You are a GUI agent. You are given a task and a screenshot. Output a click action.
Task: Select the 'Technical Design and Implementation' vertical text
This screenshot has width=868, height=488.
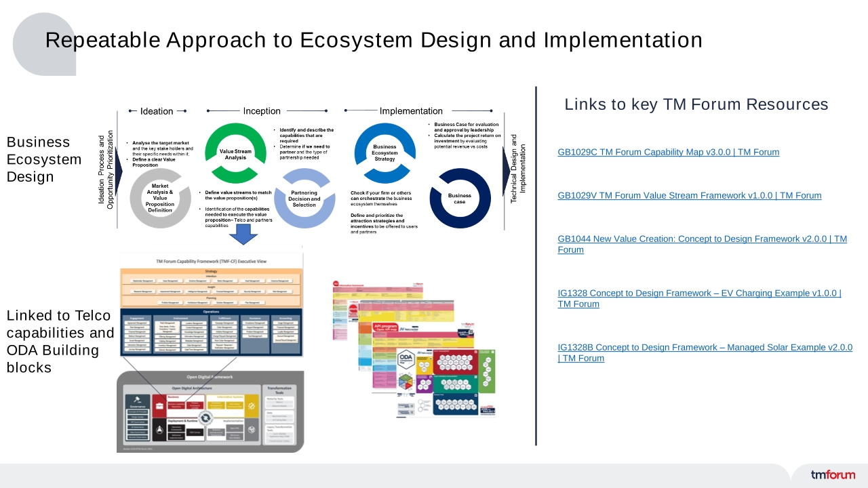tap(518, 169)
